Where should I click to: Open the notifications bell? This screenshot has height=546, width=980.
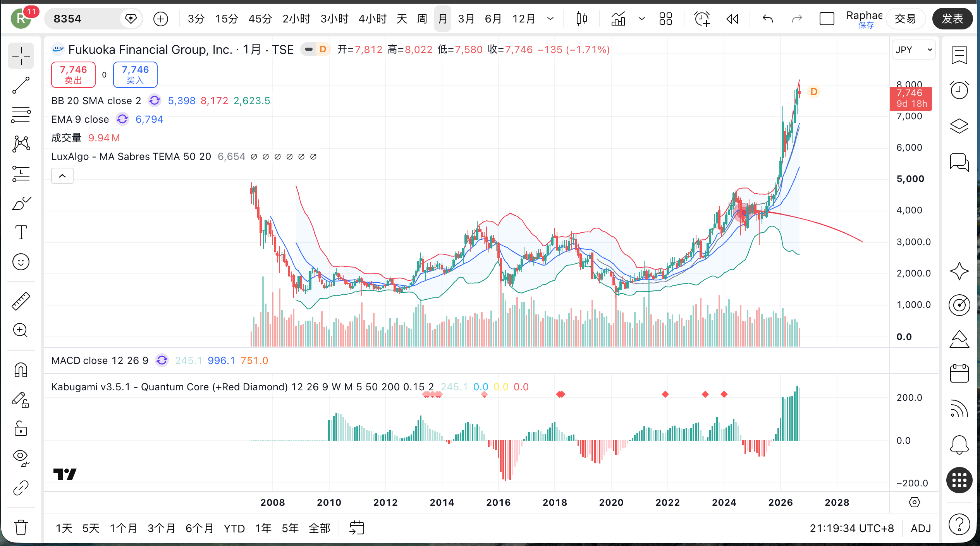pos(959,444)
